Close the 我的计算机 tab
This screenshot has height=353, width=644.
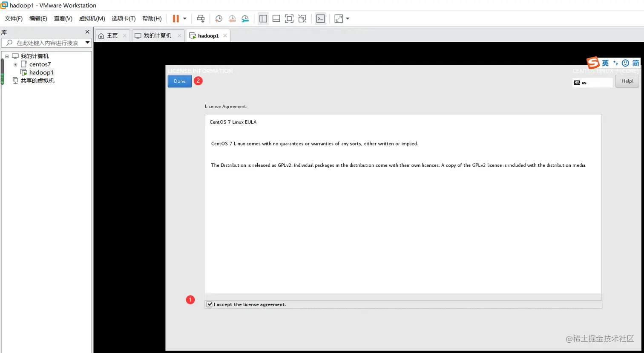click(179, 36)
